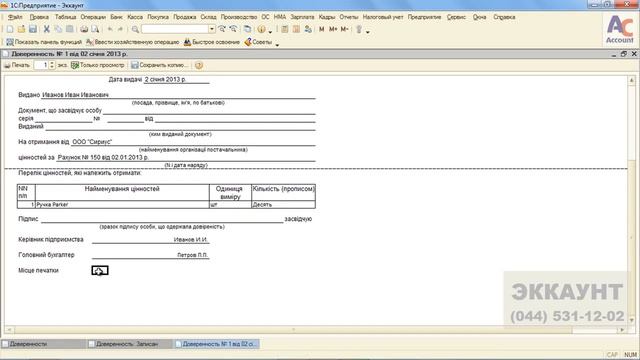Click the Print preview icon
Image resolution: width=640 pixels, height=360 pixels.
click(x=95, y=29)
